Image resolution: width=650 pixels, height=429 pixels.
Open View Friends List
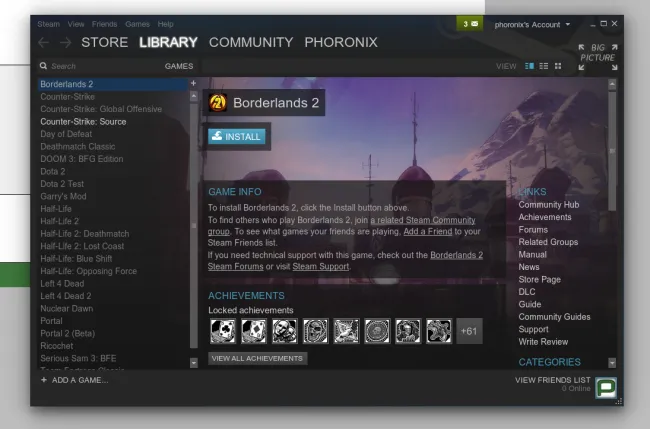point(553,380)
